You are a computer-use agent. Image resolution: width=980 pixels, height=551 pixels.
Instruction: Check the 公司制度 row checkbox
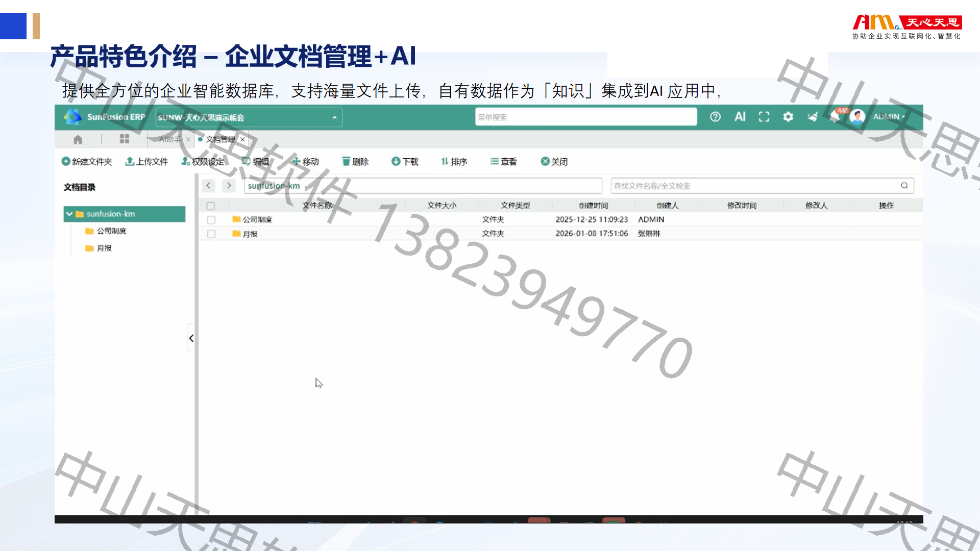[x=211, y=220]
